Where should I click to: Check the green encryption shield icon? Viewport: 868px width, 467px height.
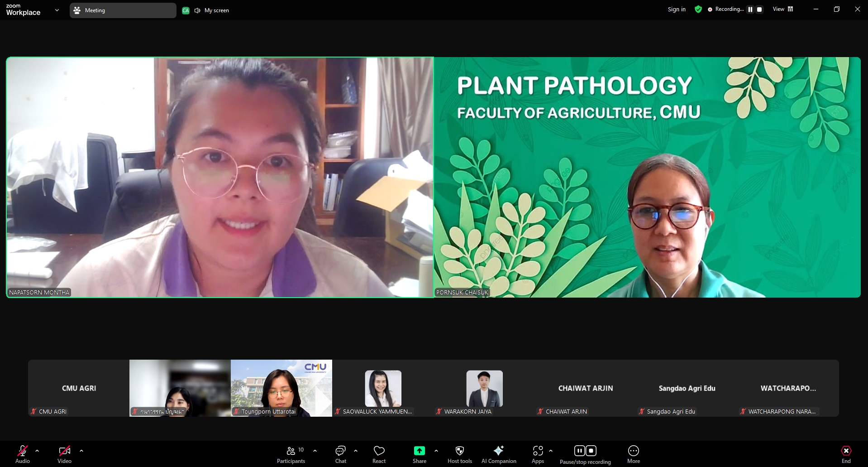click(698, 9)
